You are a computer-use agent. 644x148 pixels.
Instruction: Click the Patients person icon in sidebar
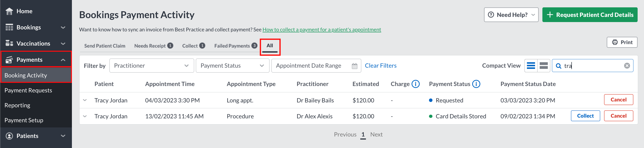(9, 136)
